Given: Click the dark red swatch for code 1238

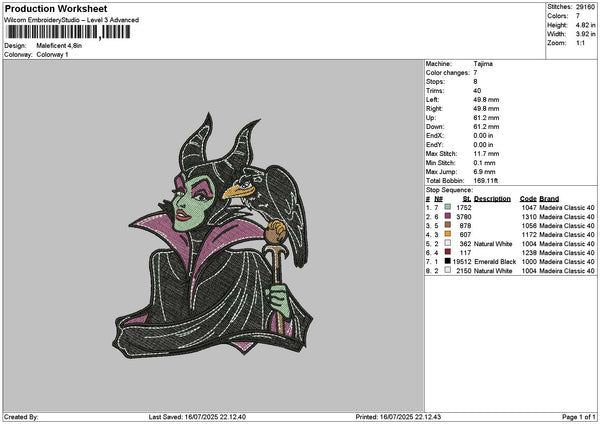Looking at the screenshot, I should tap(448, 252).
